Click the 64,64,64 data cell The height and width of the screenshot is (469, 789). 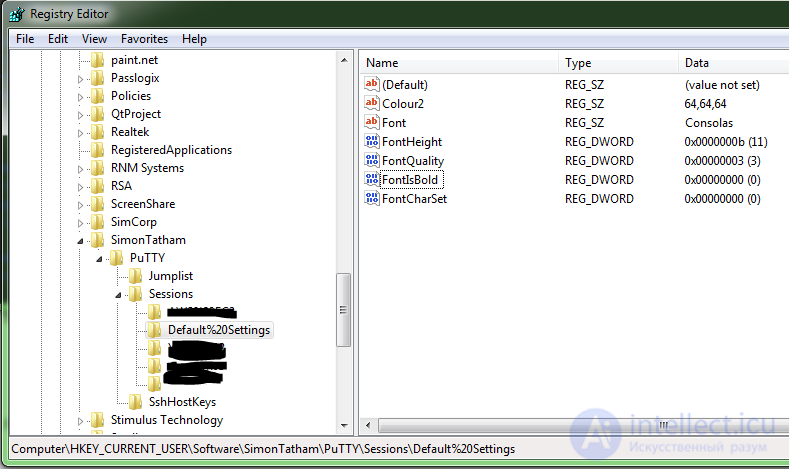point(705,104)
